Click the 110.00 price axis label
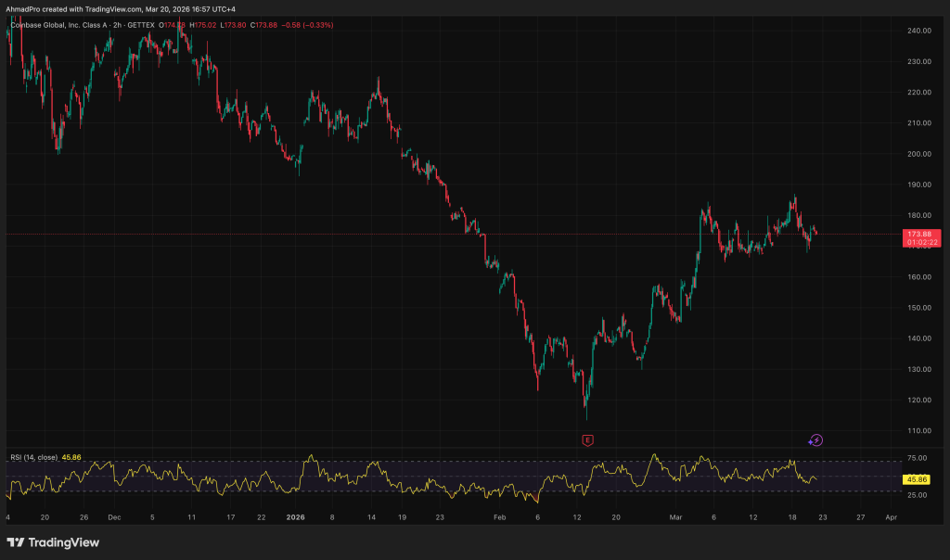The width and height of the screenshot is (950, 560). click(x=919, y=430)
